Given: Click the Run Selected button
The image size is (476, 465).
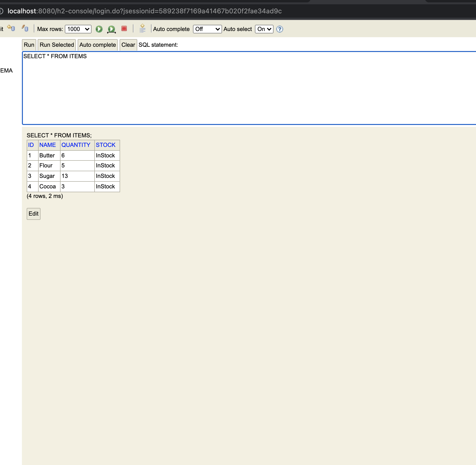Looking at the screenshot, I should pyautogui.click(x=57, y=45).
